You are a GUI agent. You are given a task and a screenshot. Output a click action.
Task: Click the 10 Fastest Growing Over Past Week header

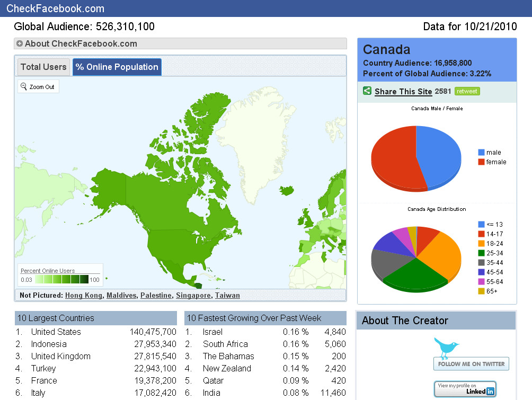pos(265,318)
